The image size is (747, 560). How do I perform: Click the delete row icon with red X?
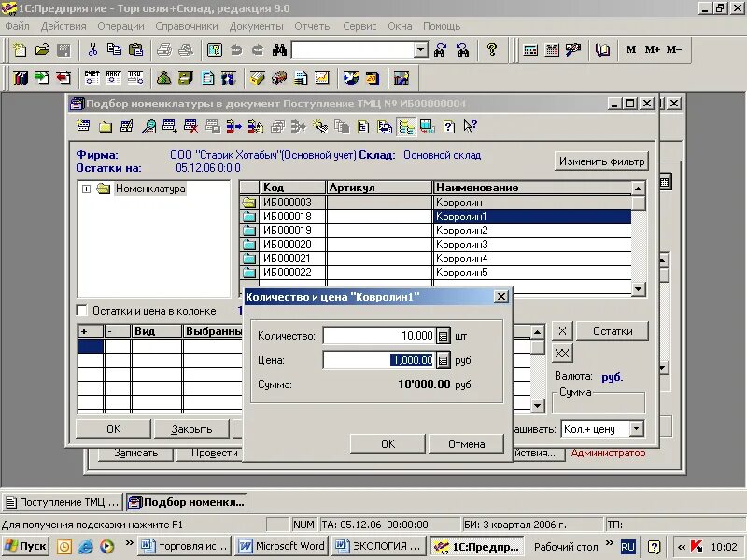point(191,126)
